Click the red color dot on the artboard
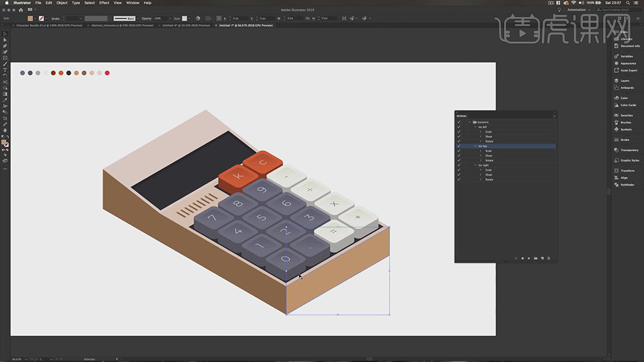The image size is (644, 362). click(107, 73)
